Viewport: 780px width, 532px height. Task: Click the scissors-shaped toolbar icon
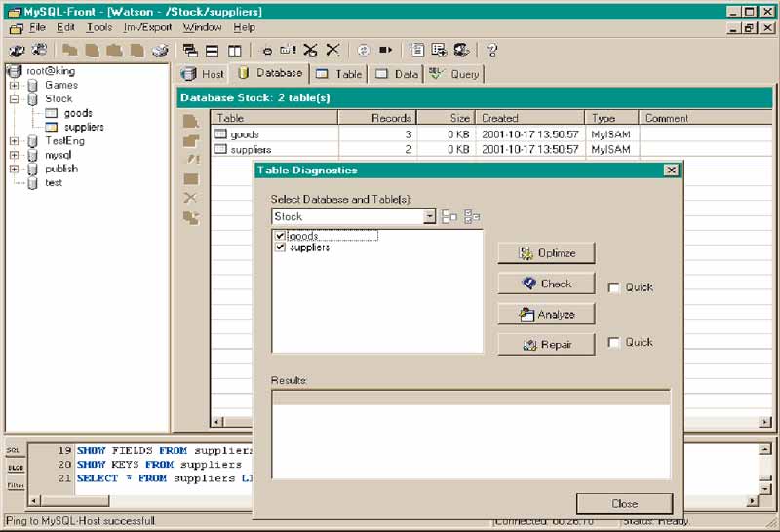[x=310, y=50]
